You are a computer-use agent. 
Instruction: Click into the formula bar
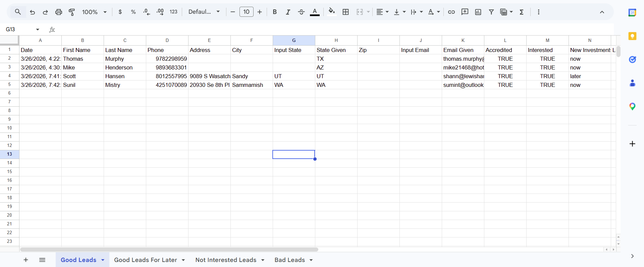click(335, 30)
